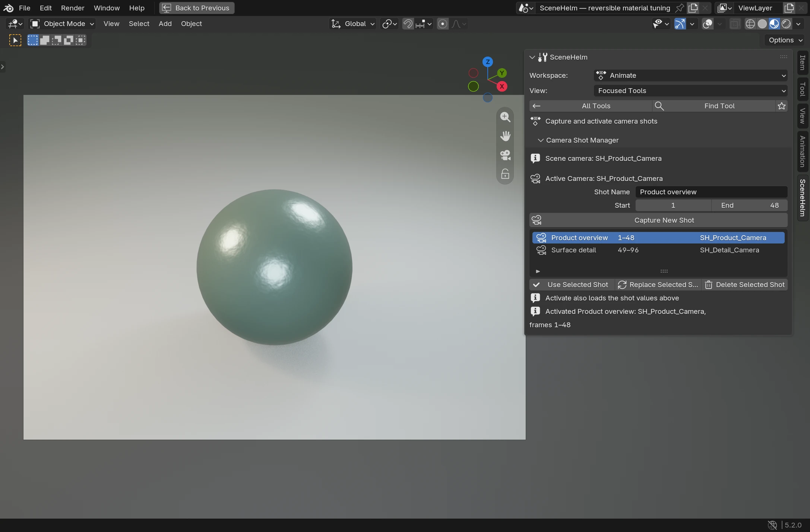This screenshot has width=810, height=532.
Task: Click the SceneHelm panel drag grip
Action: [x=784, y=57]
